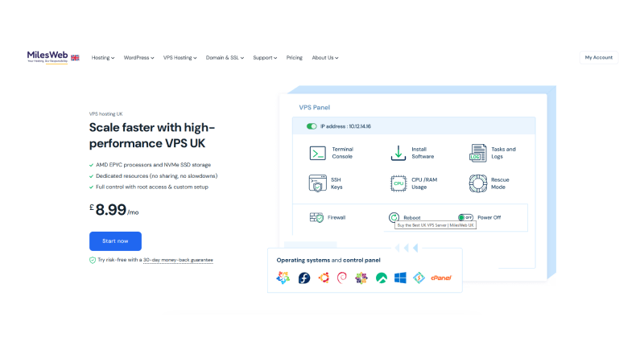Expand the About Us menu
Viewport: 644px width, 358px height.
pyautogui.click(x=325, y=58)
